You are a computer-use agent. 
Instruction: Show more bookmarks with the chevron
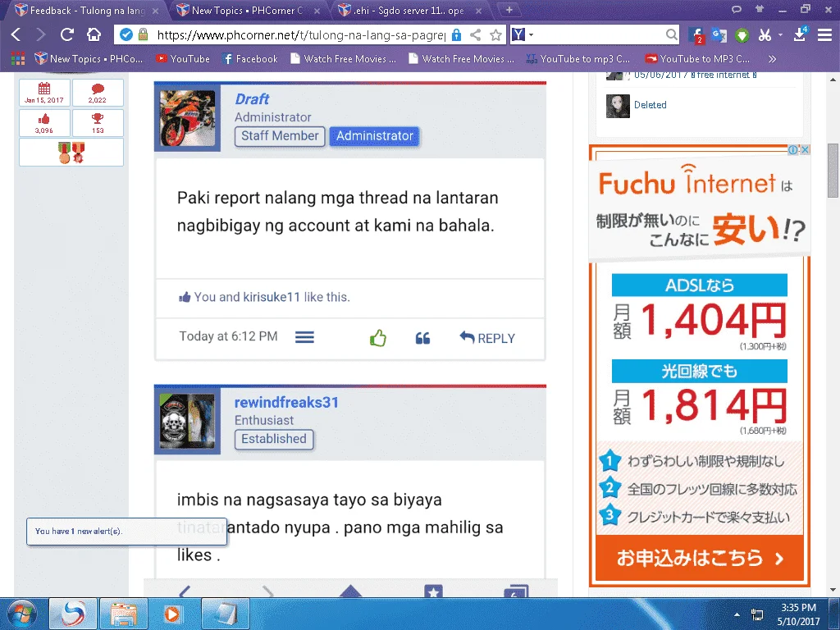click(x=772, y=59)
